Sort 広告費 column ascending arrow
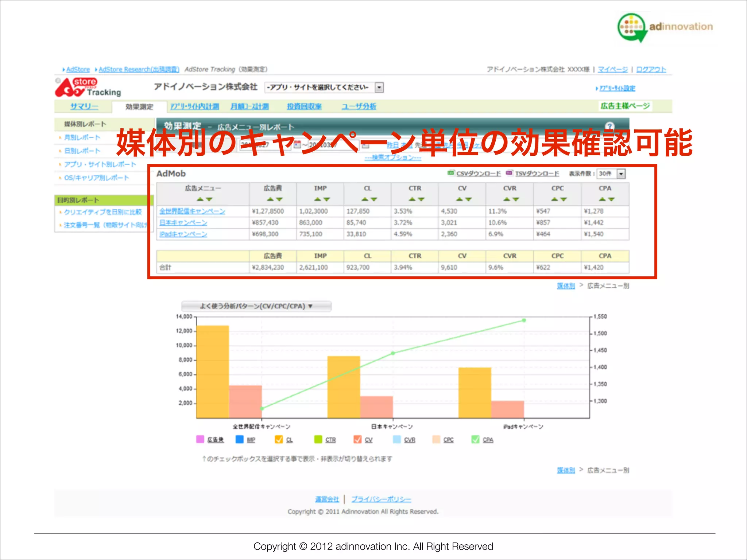The width and height of the screenshot is (747, 560). pos(270,199)
